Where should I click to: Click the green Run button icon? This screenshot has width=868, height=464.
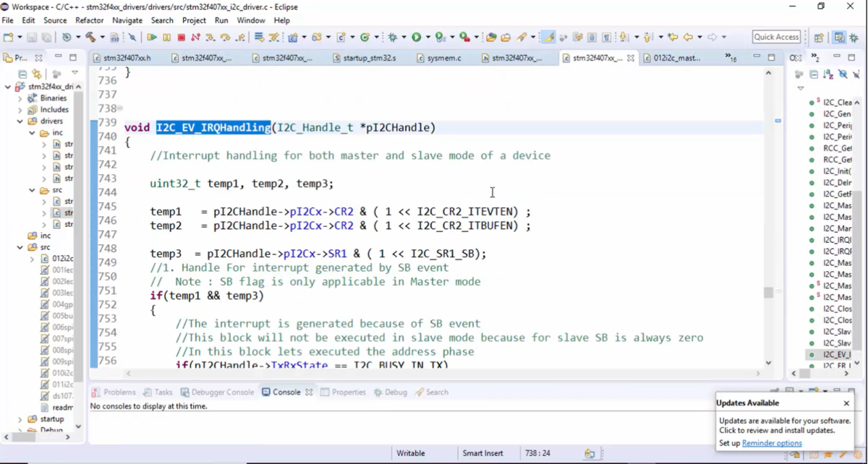pyautogui.click(x=416, y=37)
